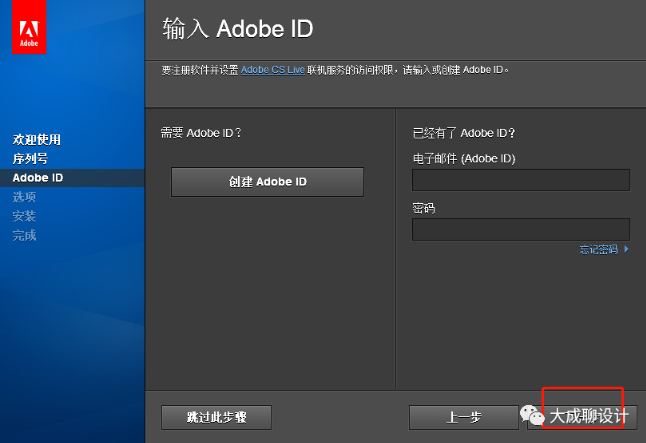
Task: Jump to the 安装 step
Action: [x=24, y=216]
